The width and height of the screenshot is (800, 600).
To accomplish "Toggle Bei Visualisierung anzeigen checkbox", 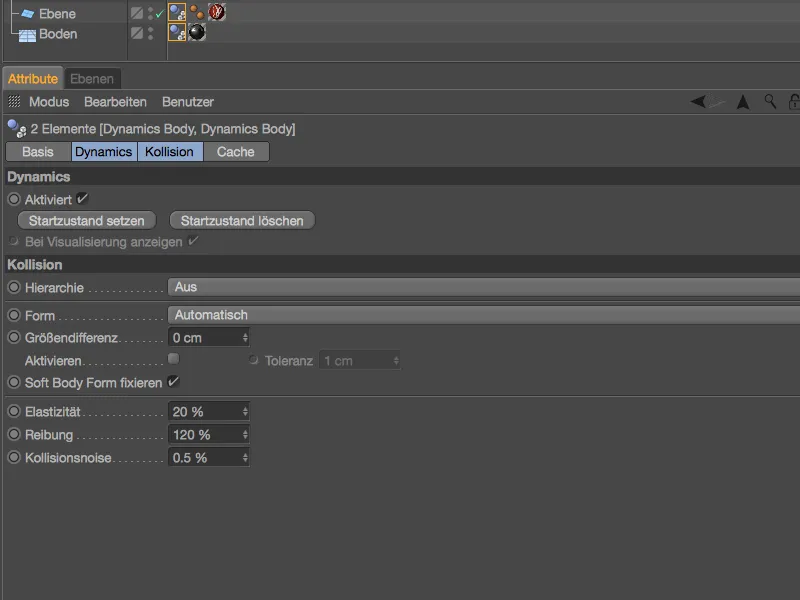I will click(x=193, y=241).
